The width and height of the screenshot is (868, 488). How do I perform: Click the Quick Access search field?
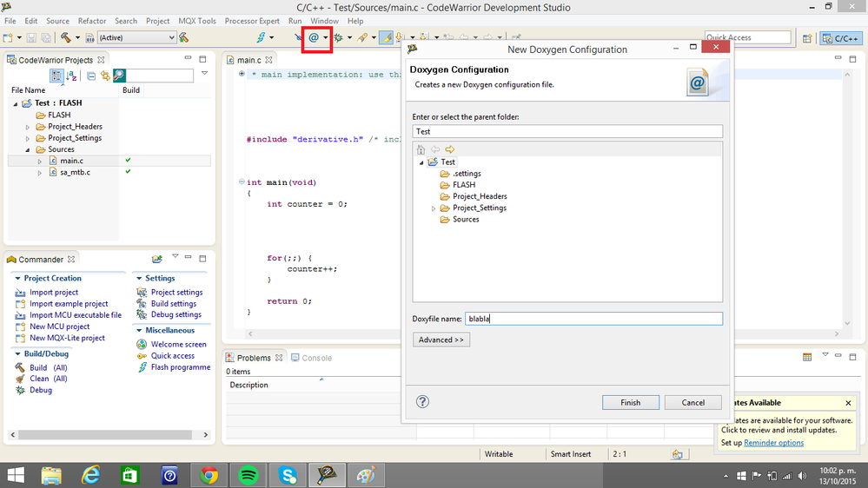[x=748, y=37]
